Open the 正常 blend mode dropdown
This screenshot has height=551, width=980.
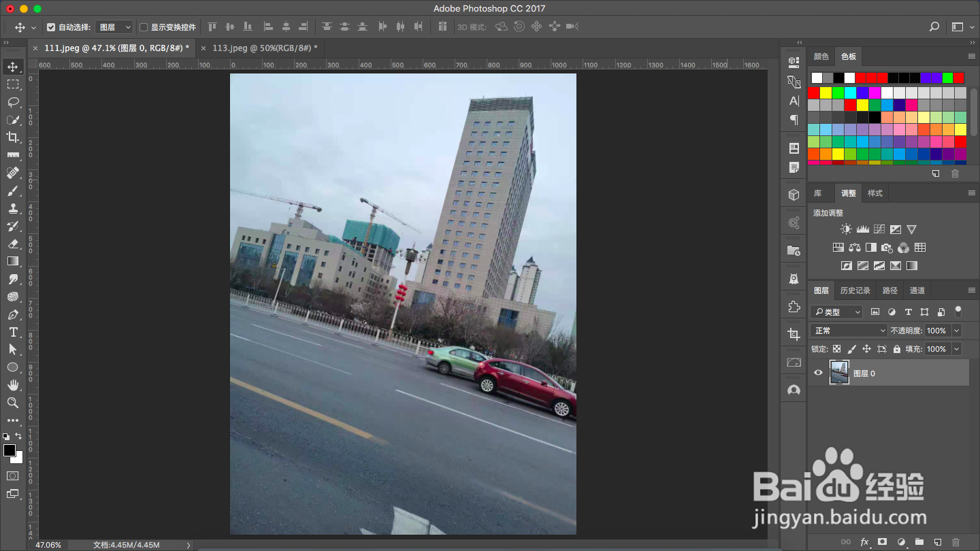pyautogui.click(x=849, y=331)
